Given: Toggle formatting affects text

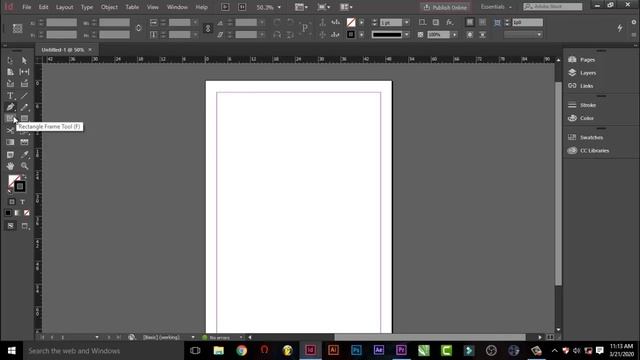Looking at the screenshot, I should [22, 202].
